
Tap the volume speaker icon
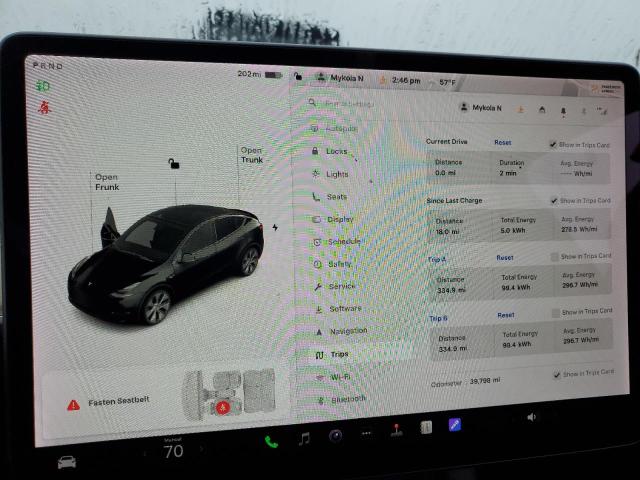tap(531, 417)
